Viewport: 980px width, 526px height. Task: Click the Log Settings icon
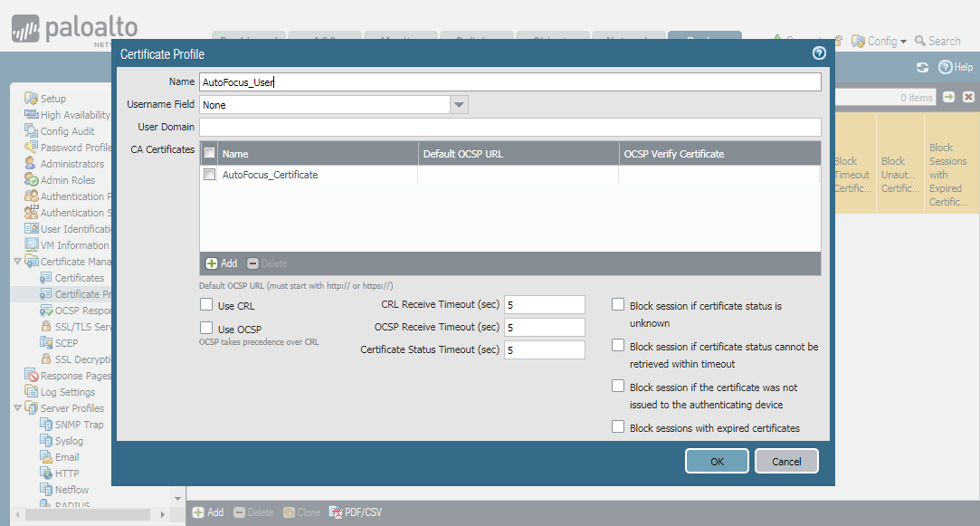click(32, 391)
